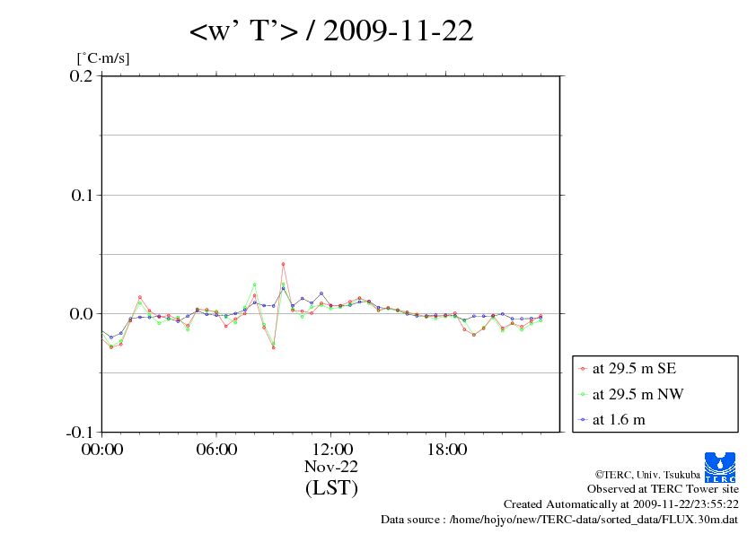Click the 06:00 x-axis label
This screenshot has height=534, width=756.
coord(216,450)
